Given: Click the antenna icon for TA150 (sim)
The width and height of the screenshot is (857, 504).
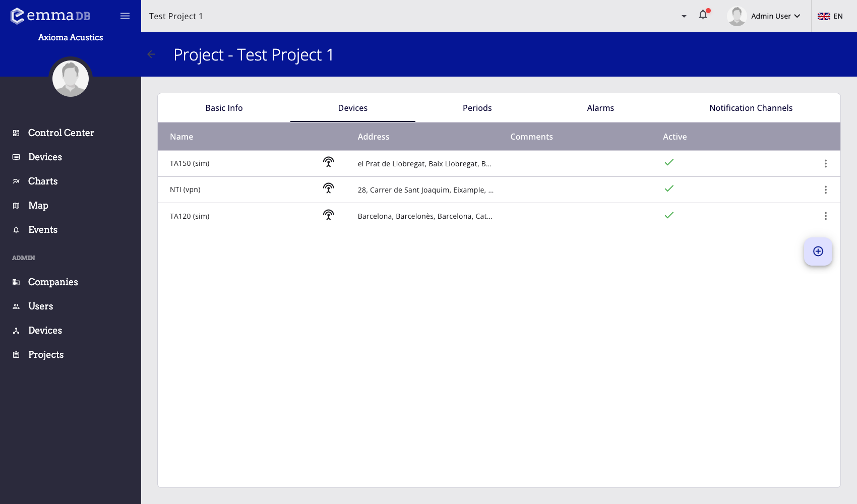Looking at the screenshot, I should (328, 162).
